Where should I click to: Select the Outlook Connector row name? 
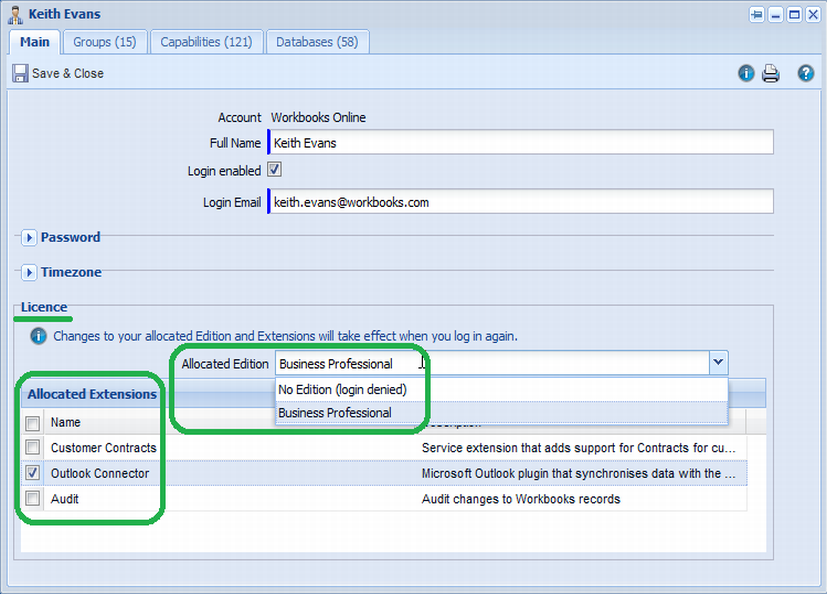[100, 473]
